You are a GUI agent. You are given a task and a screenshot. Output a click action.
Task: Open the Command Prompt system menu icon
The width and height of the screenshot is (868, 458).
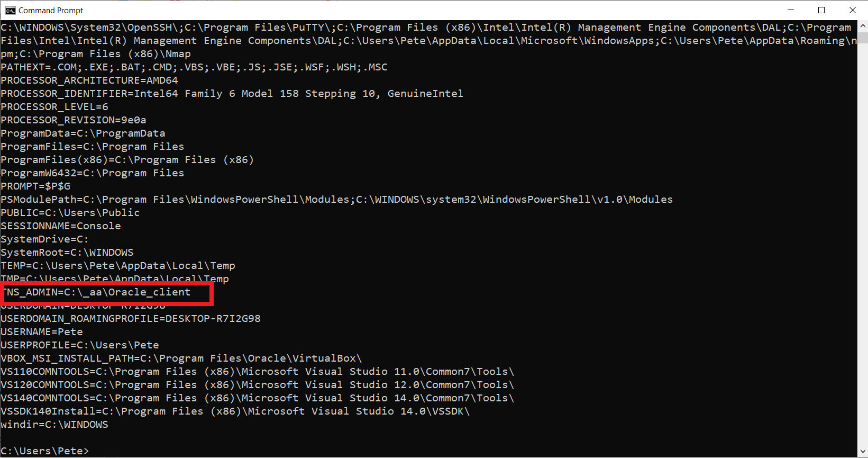tap(10, 10)
